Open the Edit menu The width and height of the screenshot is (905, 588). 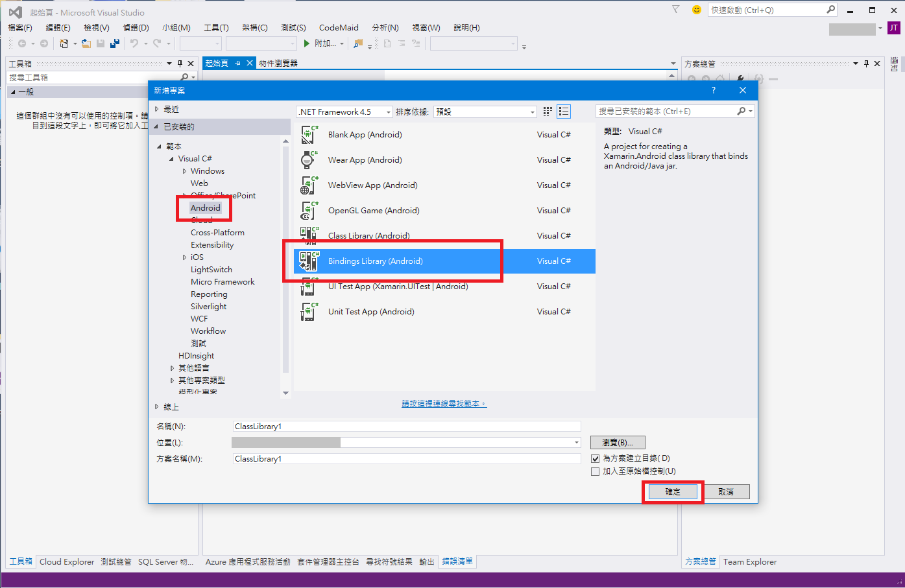coord(58,28)
